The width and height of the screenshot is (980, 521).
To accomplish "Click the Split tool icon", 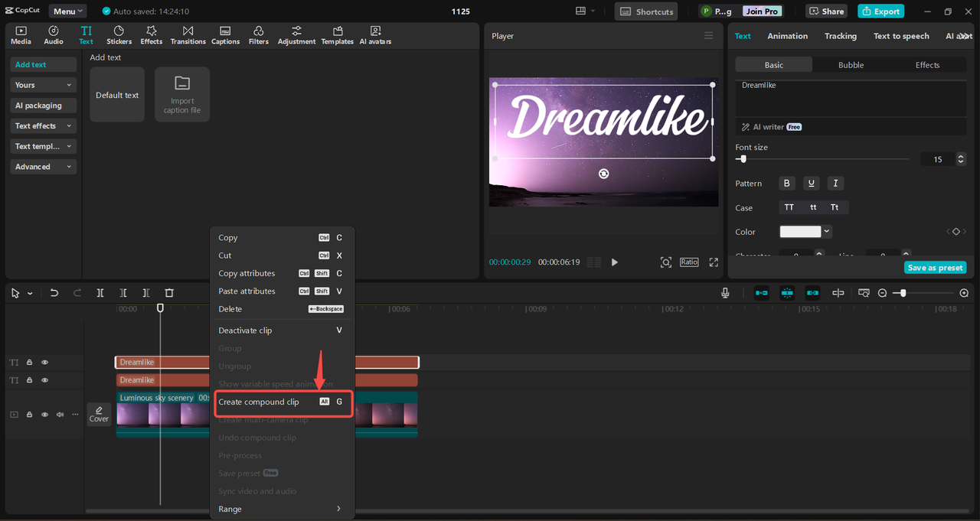I will (x=100, y=293).
